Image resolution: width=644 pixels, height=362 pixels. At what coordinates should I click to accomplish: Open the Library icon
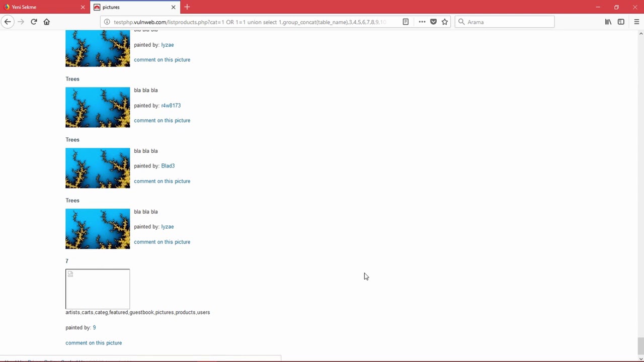click(x=608, y=22)
